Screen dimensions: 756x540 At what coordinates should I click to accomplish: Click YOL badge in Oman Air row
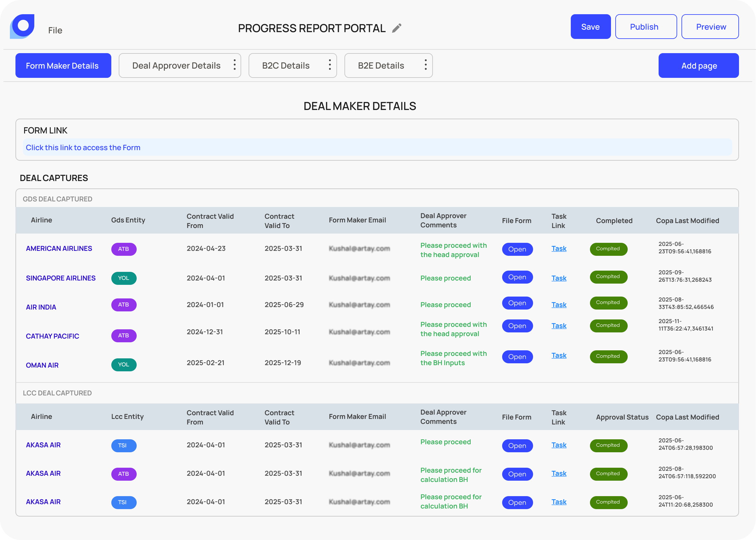(x=124, y=365)
